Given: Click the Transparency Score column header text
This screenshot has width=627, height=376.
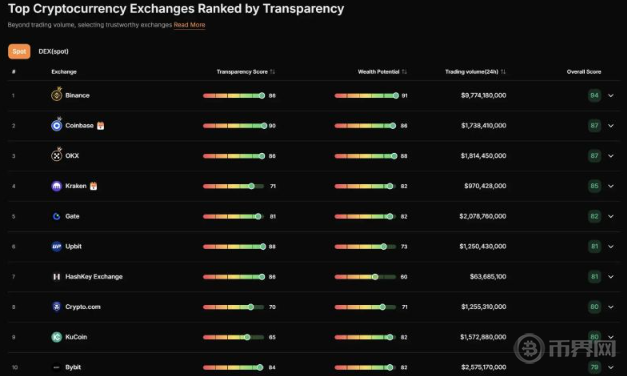Looking at the screenshot, I should click(242, 72).
